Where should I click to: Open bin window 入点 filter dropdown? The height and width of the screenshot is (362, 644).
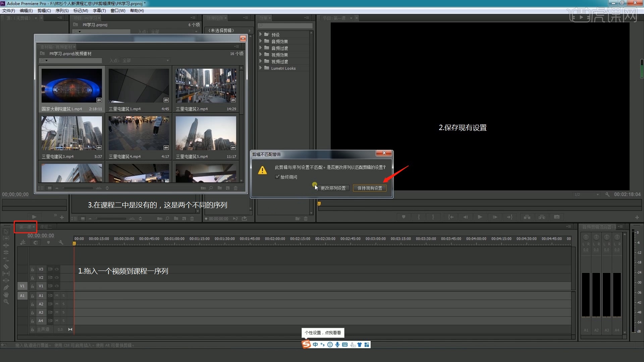[x=146, y=61]
